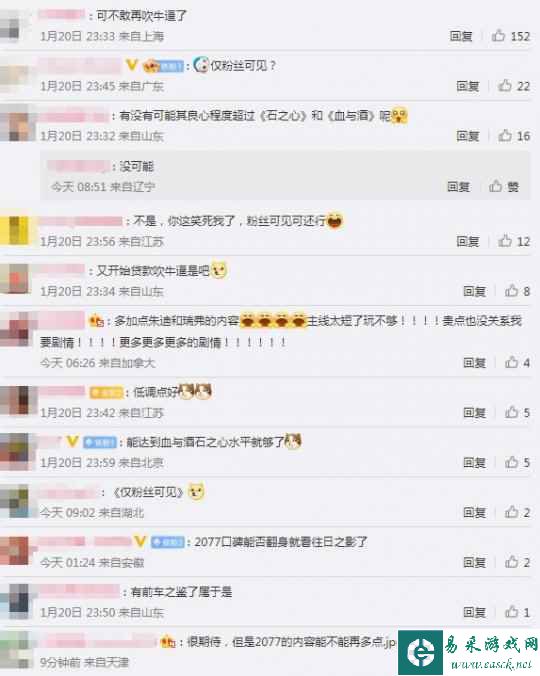Reply to the 可不敢再吹牛 comment

pyautogui.click(x=461, y=36)
